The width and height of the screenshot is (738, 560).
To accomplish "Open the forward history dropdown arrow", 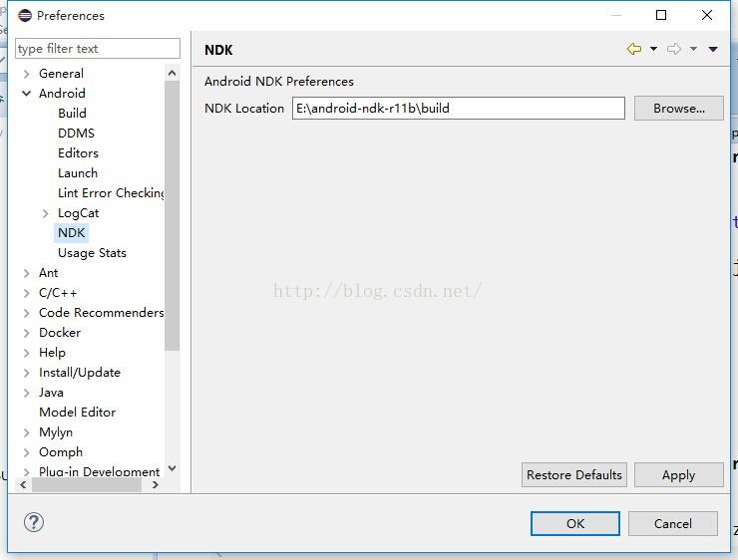I will [x=693, y=49].
